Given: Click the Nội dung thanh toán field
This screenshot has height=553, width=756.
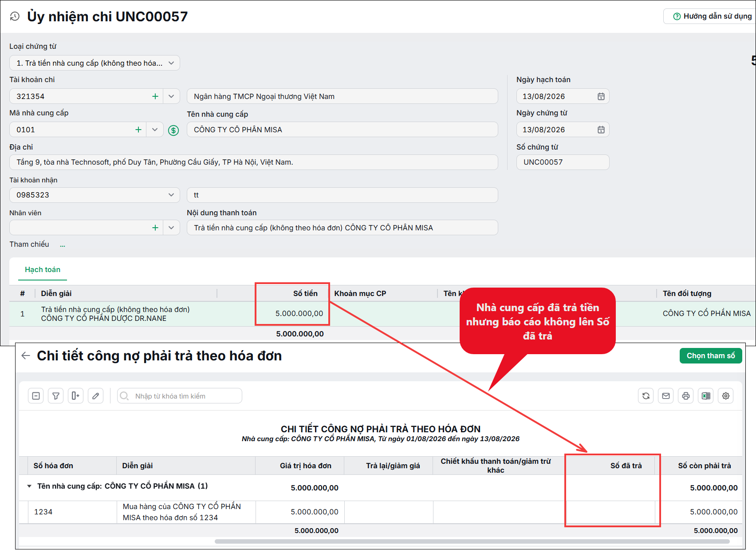Looking at the screenshot, I should [343, 228].
